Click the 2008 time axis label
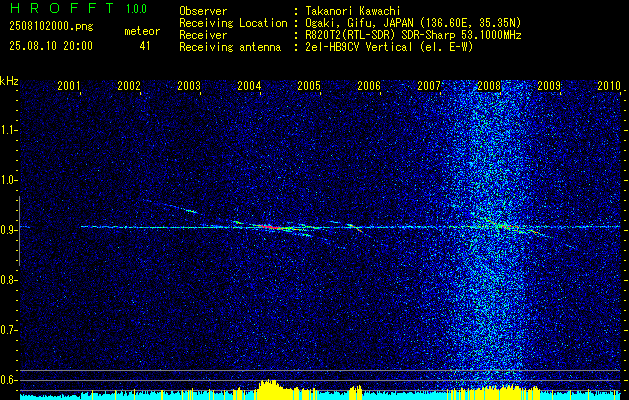Viewport: 629px width, 400px height. tap(489, 85)
